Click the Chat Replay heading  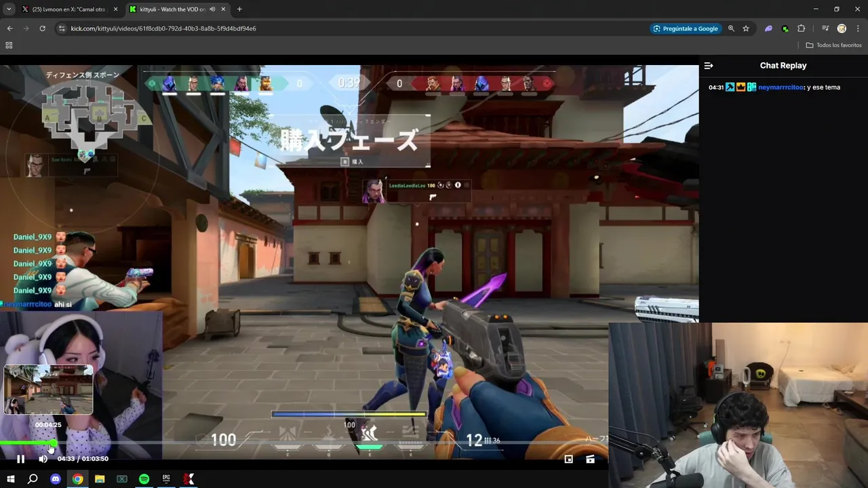tap(783, 66)
